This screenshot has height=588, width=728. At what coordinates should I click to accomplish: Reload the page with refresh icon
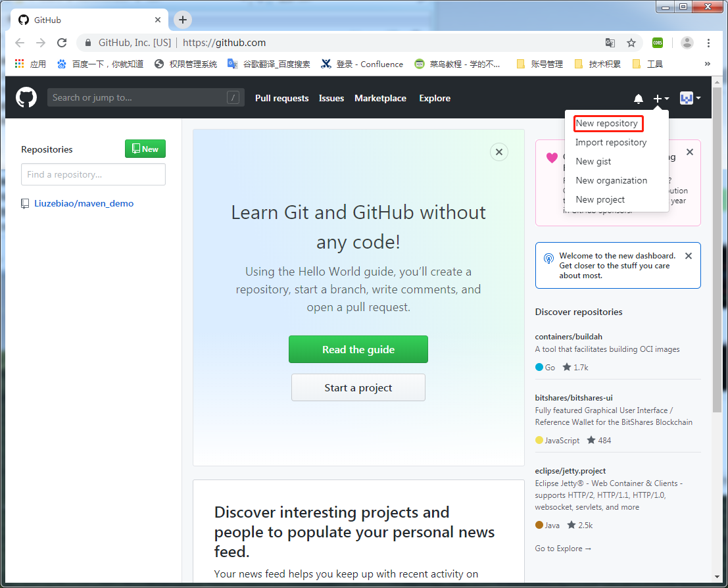[62, 43]
